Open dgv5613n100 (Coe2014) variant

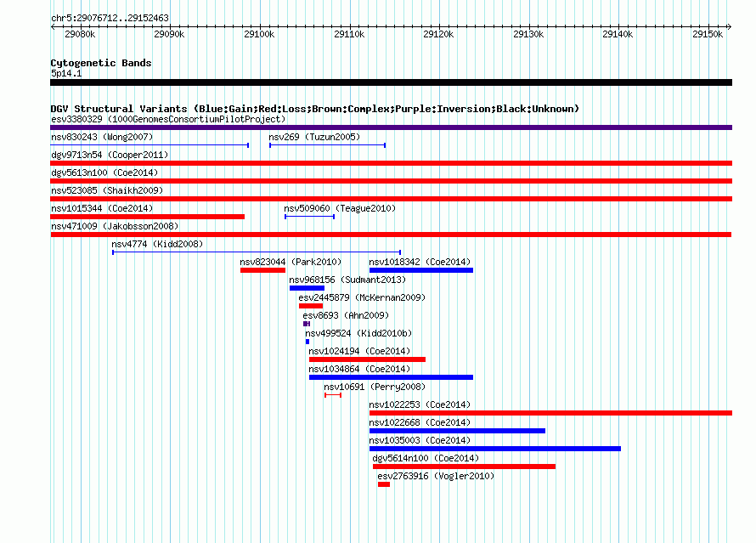104,173
